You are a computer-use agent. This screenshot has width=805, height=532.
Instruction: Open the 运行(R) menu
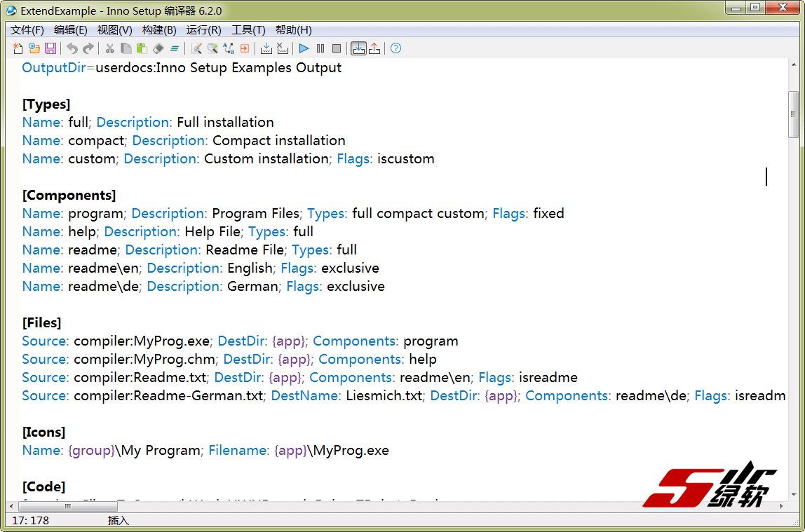pos(203,29)
